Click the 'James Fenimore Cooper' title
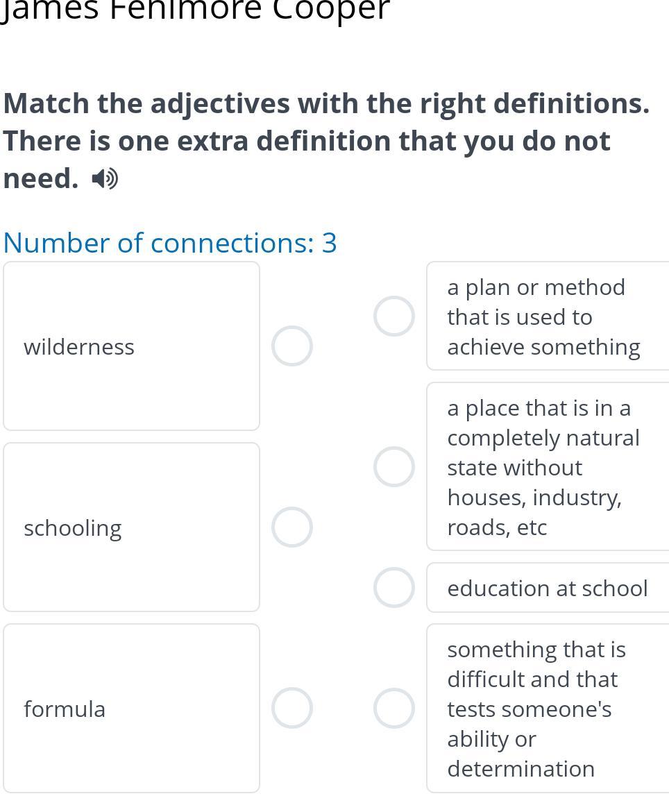669x812 pixels. 196,10
